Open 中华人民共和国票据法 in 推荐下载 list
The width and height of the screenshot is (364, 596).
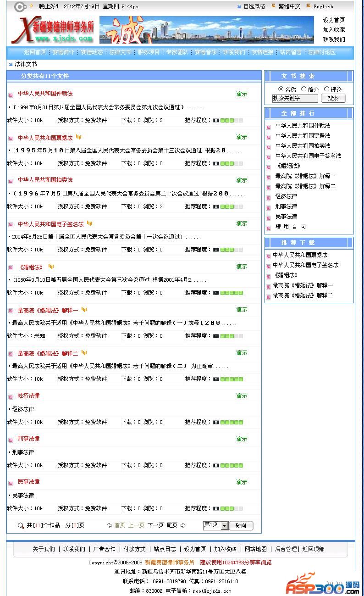[x=300, y=255]
